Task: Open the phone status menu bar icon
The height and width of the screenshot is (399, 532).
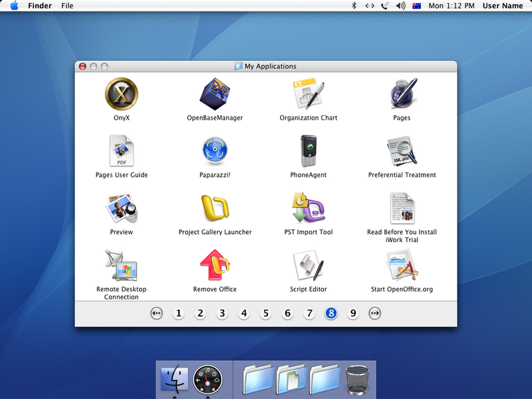Action: (x=385, y=6)
